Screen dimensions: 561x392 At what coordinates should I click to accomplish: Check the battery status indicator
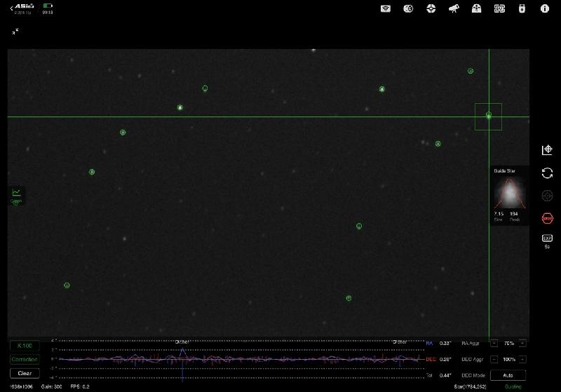pyautogui.click(x=48, y=6)
